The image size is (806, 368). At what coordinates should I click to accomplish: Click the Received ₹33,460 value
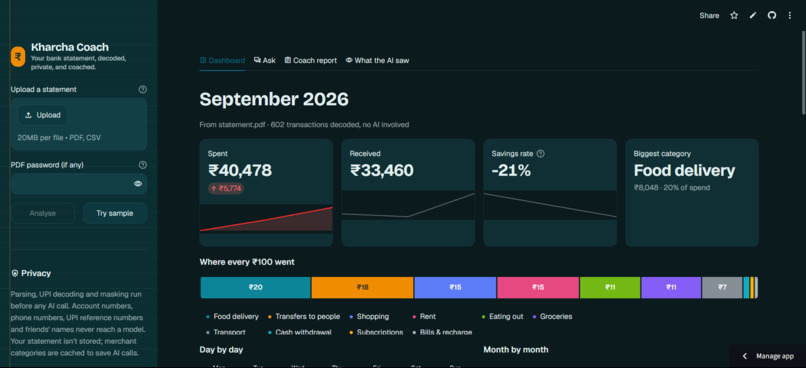382,170
